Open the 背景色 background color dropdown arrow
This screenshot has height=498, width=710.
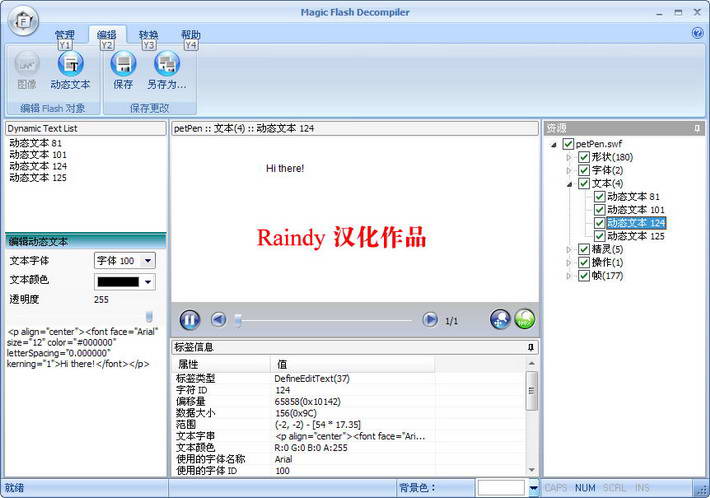[533, 488]
